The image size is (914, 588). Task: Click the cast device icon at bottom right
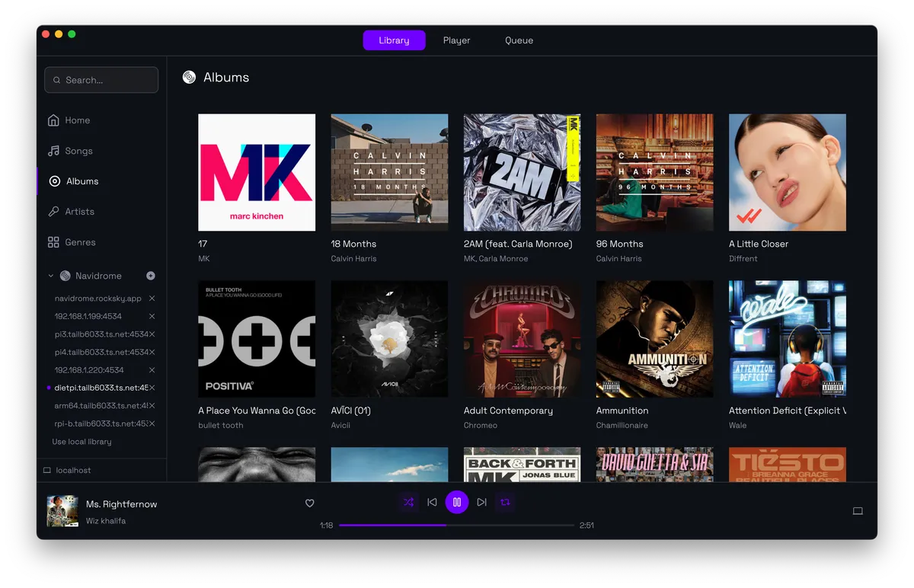(858, 511)
